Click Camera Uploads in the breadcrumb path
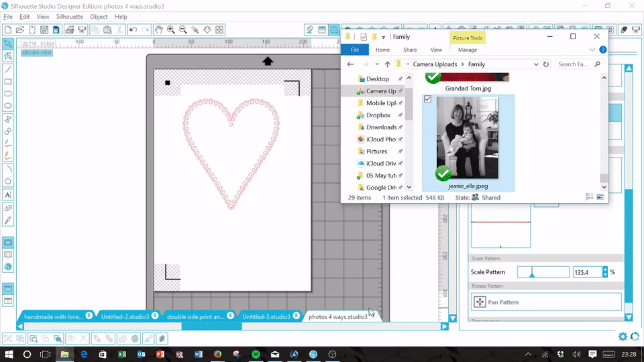This screenshot has width=644, height=362. (435, 64)
